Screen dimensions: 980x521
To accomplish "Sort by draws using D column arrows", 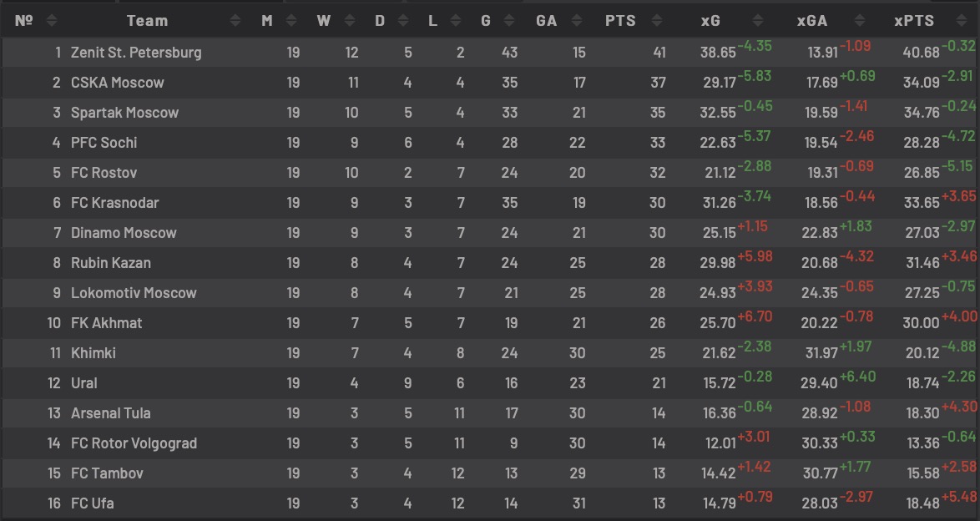I will [x=403, y=21].
